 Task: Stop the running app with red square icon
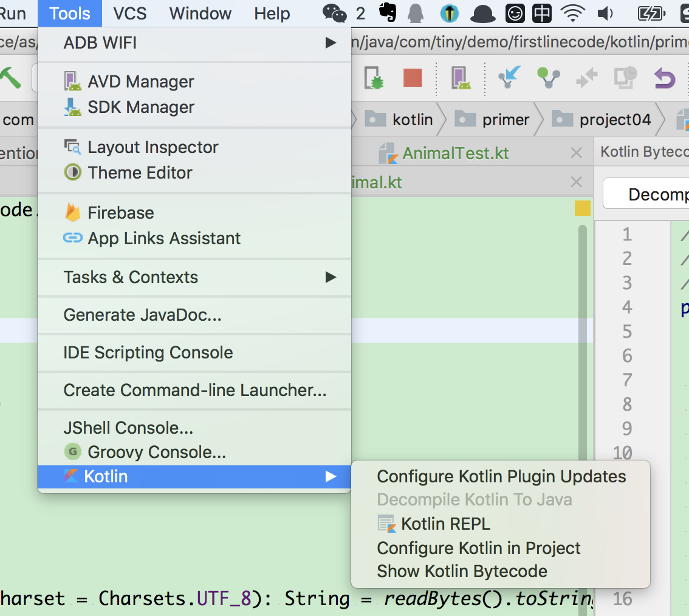click(x=413, y=79)
